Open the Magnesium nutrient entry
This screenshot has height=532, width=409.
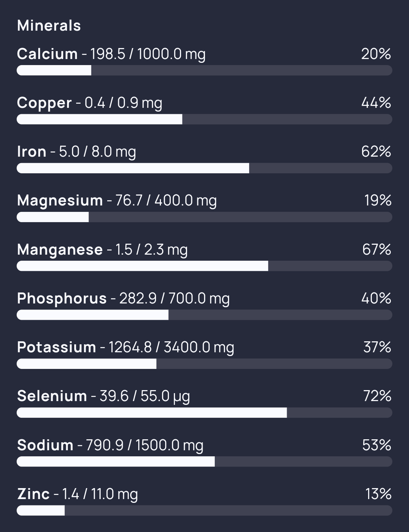[x=117, y=201]
